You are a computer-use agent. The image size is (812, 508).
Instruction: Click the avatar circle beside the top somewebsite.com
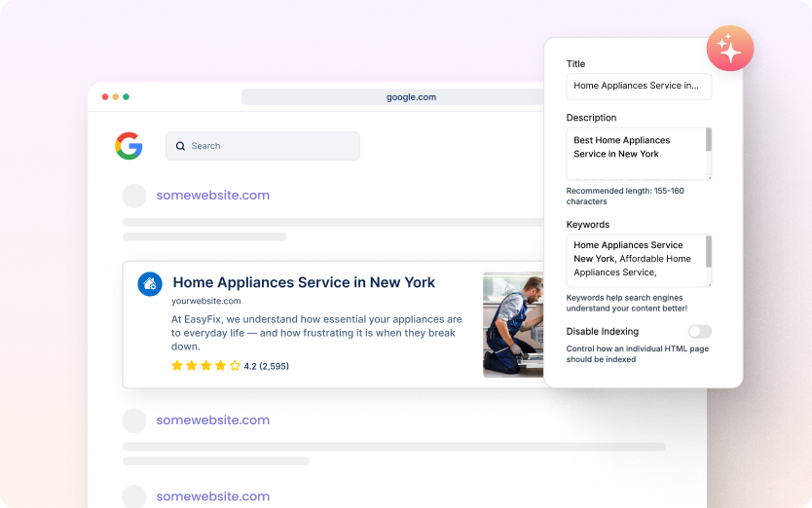point(134,196)
